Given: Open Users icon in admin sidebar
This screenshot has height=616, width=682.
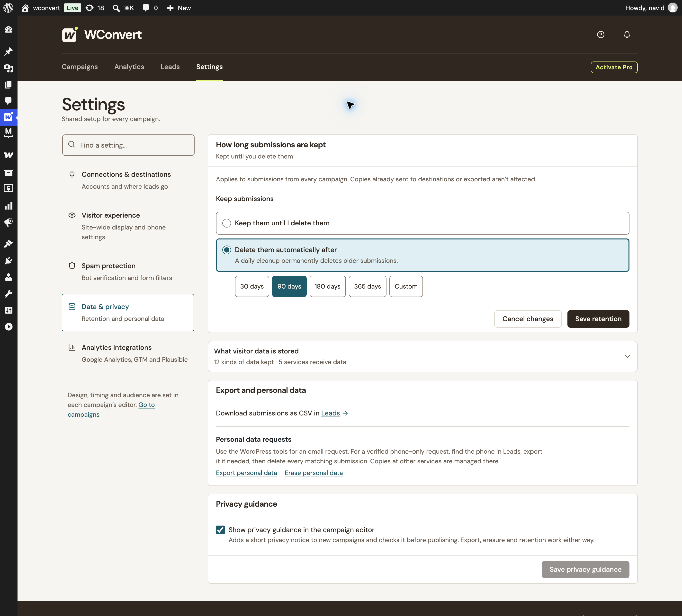Looking at the screenshot, I should (9, 277).
